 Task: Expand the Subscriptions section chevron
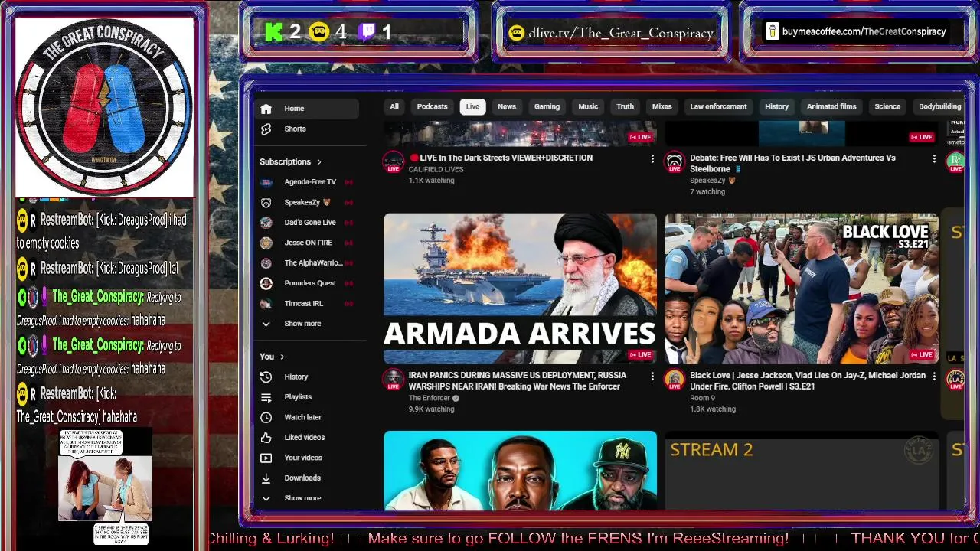coord(319,162)
